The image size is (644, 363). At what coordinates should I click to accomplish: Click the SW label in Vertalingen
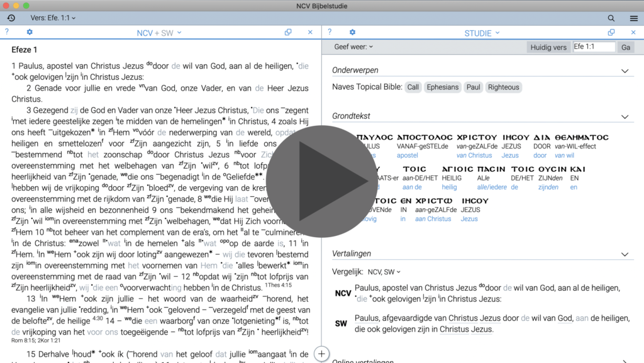[341, 323]
